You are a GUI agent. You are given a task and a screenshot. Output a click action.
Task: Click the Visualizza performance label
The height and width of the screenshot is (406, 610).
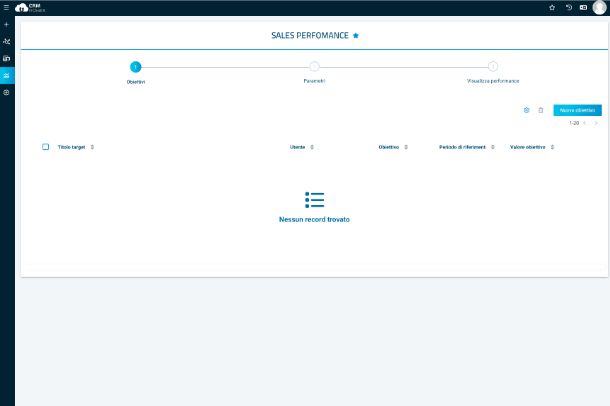pyautogui.click(x=493, y=81)
